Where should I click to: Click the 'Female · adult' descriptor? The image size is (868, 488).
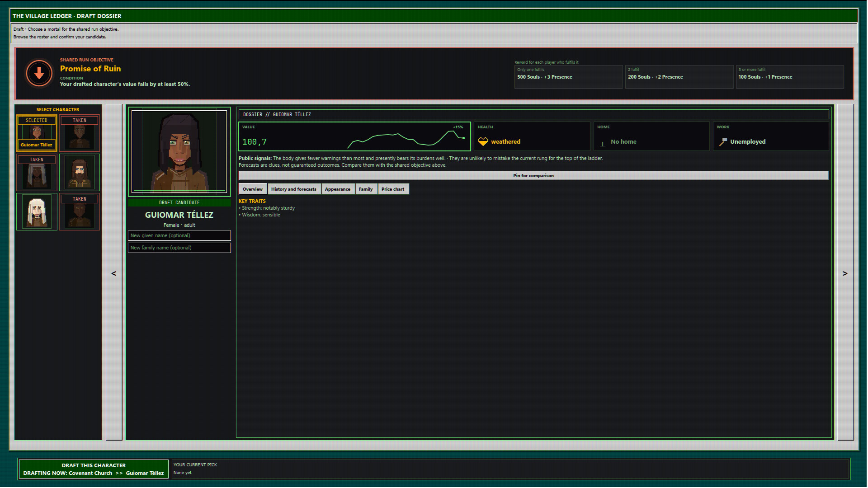179,225
